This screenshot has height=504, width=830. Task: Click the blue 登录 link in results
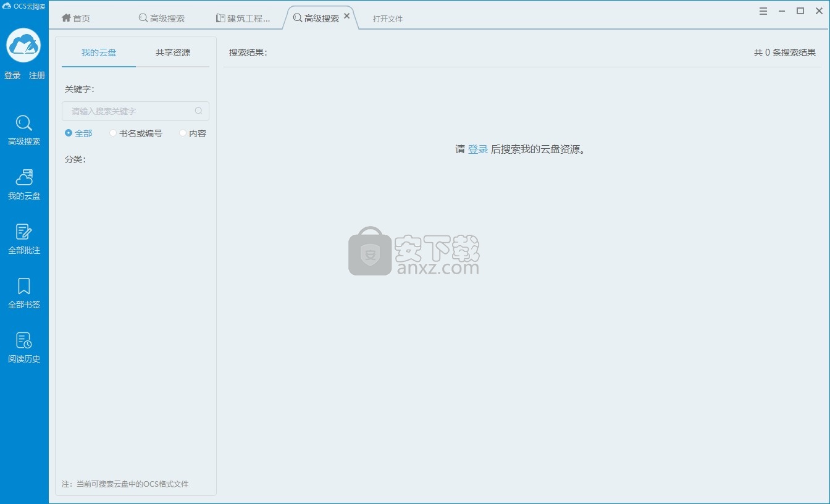(478, 149)
